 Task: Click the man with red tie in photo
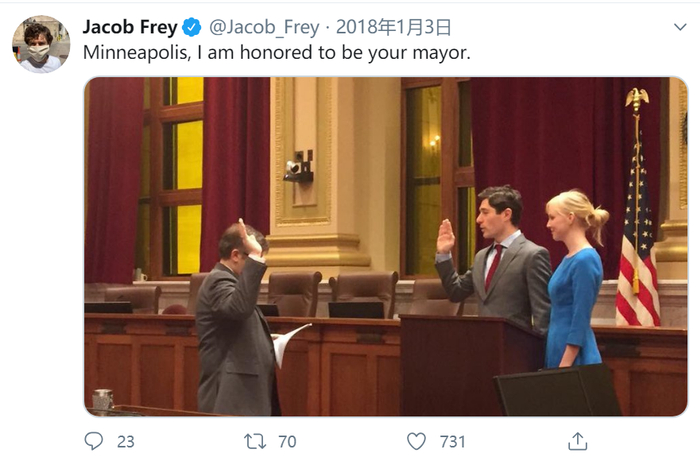click(x=496, y=255)
